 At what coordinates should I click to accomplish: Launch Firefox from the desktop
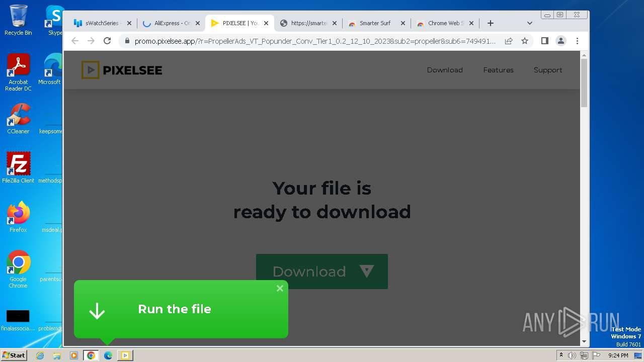pos(18,217)
